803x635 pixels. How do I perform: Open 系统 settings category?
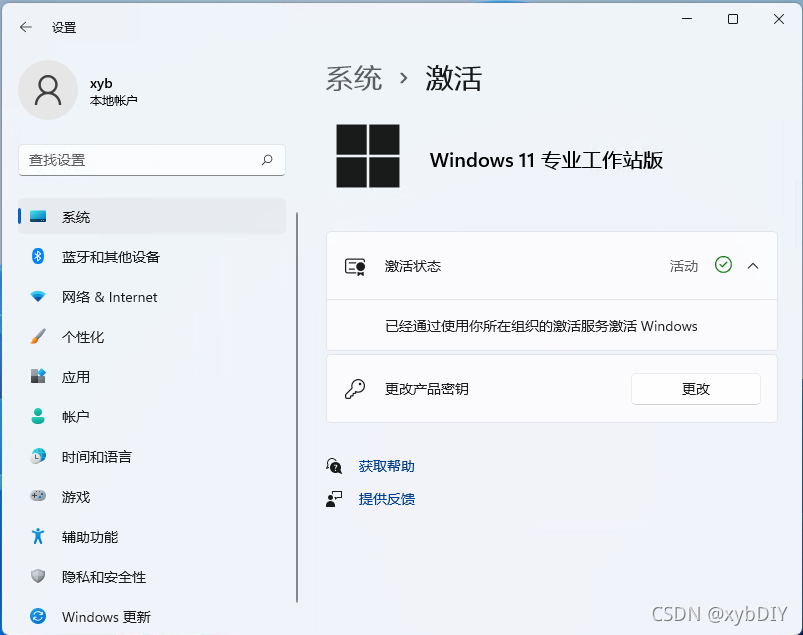pos(152,217)
